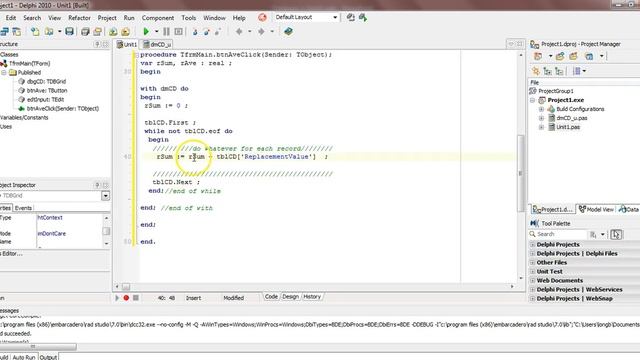Open the dropdown arrow beside the Run button
Image resolution: width=640 pixels, height=360 pixels.
click(x=156, y=31)
